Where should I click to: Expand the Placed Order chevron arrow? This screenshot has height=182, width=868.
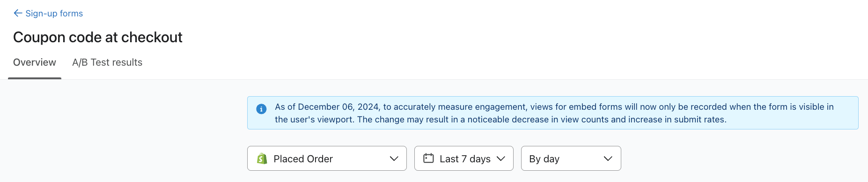(394, 159)
